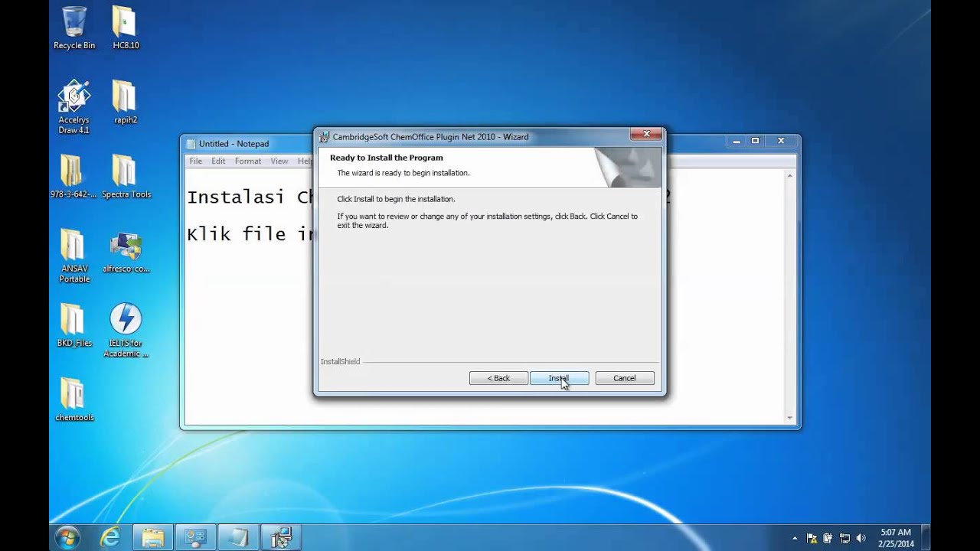Viewport: 980px width, 551px height.
Task: Close the Notepad window
Action: point(781,141)
